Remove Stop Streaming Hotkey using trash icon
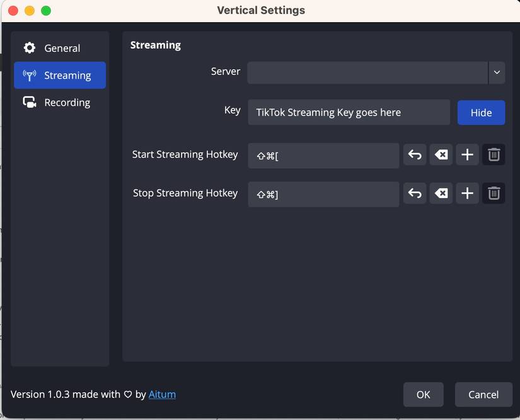The height and width of the screenshot is (420, 520). click(x=494, y=194)
